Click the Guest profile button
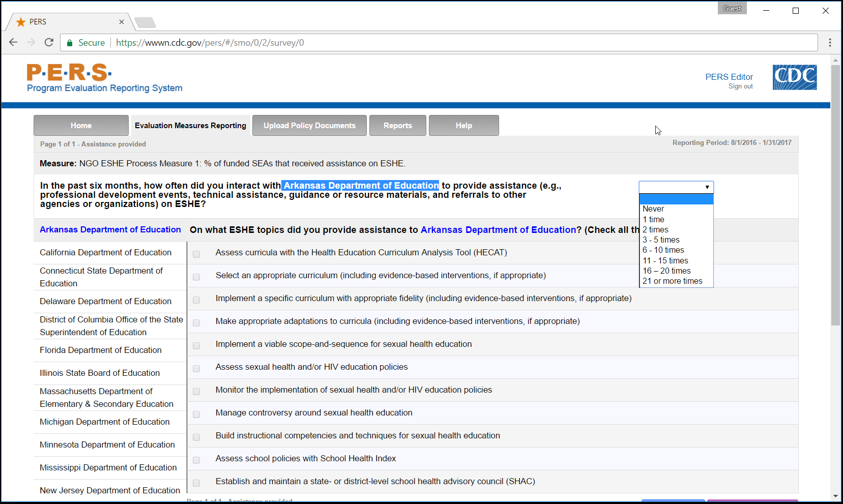 pyautogui.click(x=732, y=8)
